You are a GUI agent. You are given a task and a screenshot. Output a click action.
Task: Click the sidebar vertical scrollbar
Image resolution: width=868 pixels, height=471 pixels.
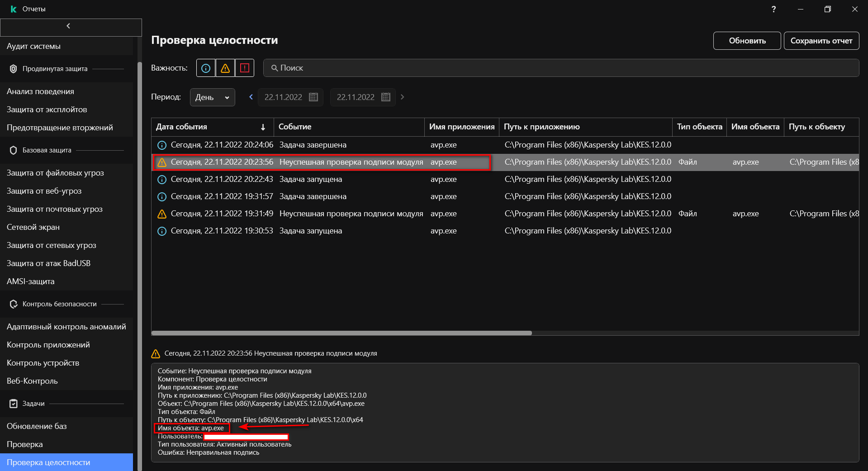click(140, 266)
